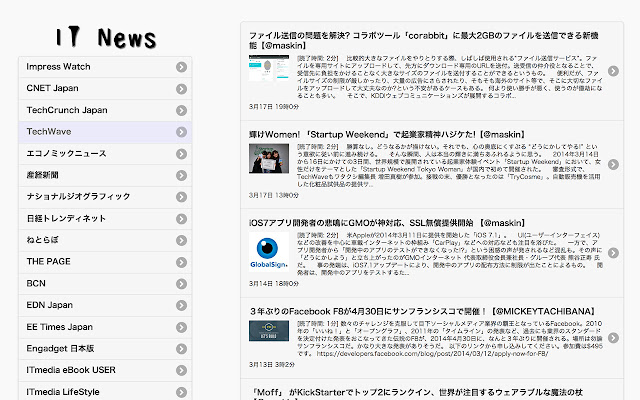Viewport: 640px width, 400px height.
Task: Click the arrow icon beside ねとらぼ
Action: coord(182,240)
